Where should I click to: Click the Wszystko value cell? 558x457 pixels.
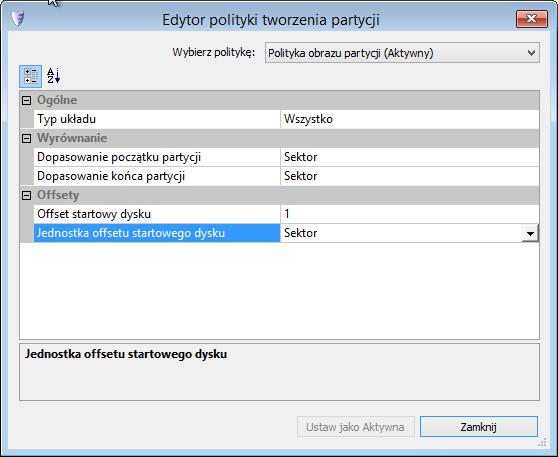tap(410, 119)
